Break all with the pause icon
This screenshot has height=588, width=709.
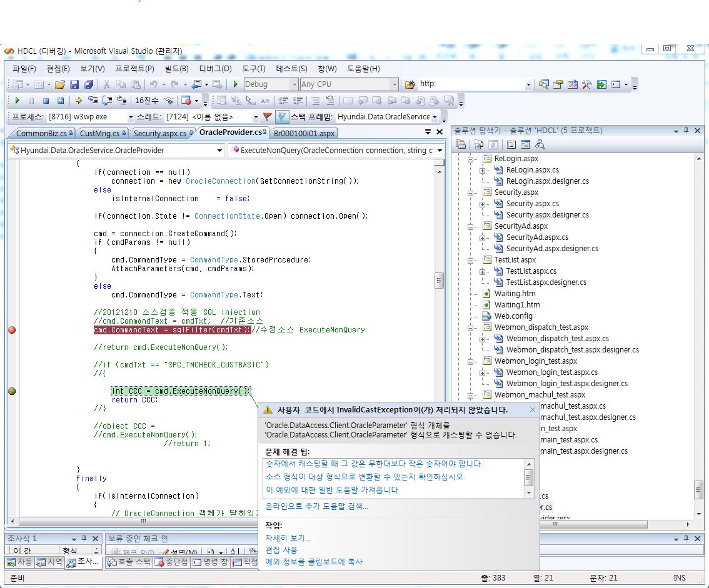(x=31, y=101)
